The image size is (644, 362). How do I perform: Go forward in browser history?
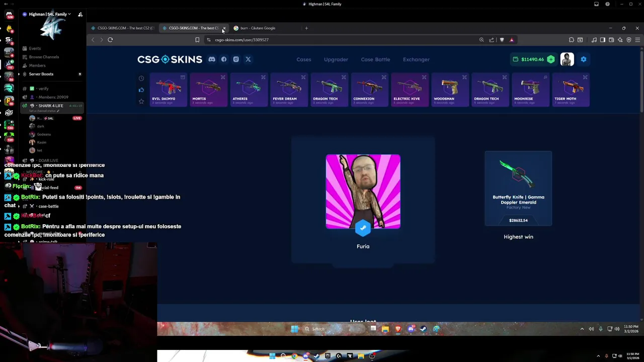click(101, 40)
